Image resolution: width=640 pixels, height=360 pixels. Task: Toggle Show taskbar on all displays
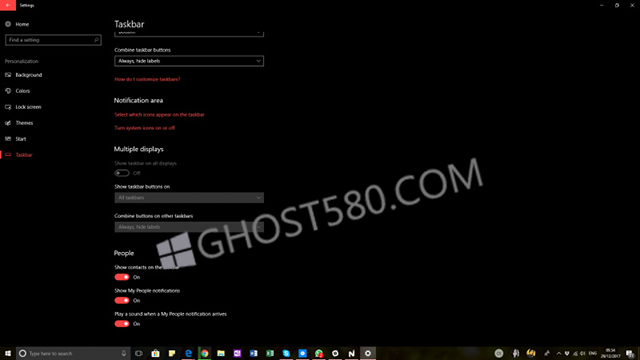click(122, 173)
